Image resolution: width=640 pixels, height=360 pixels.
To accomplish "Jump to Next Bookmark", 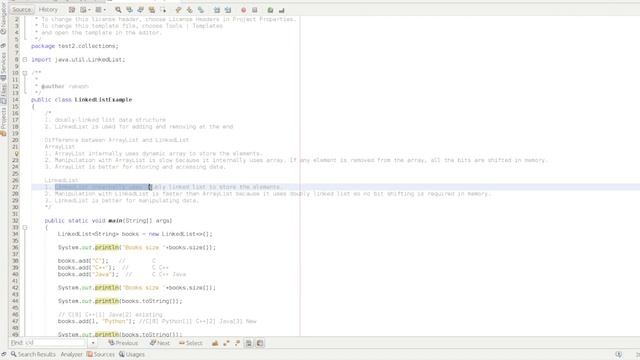I will click(190, 10).
